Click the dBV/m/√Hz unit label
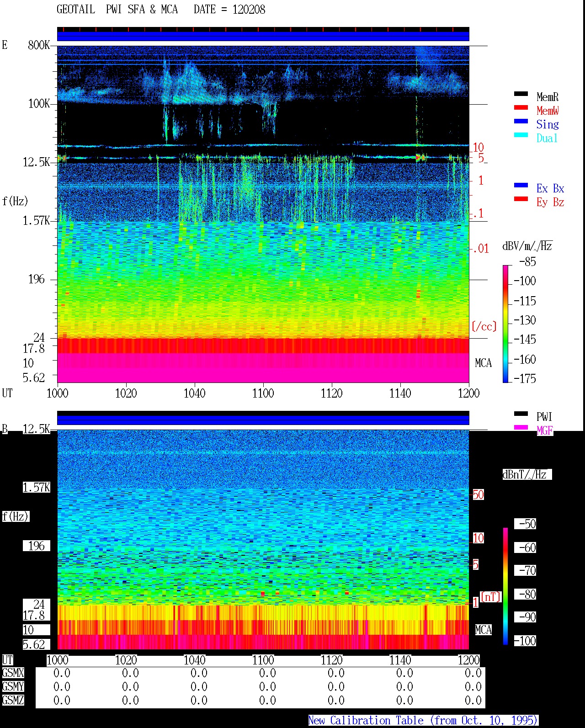Viewport: 585px width, 728px height. coord(527,246)
